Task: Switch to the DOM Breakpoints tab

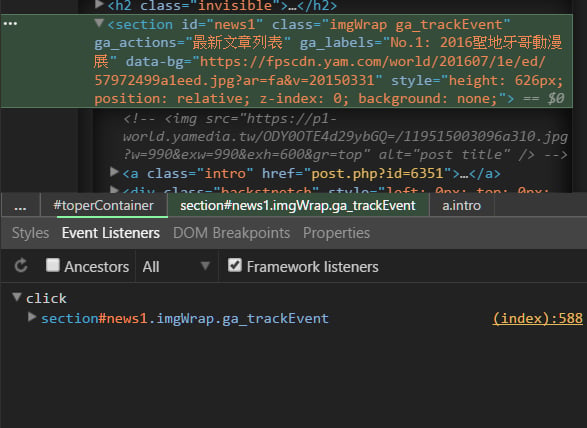Action: click(231, 233)
